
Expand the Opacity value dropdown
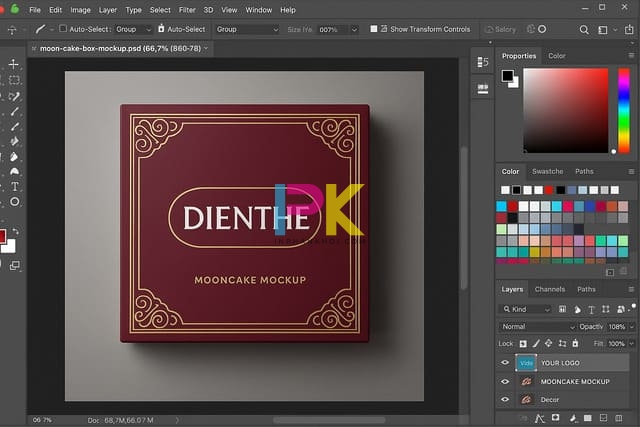point(630,327)
